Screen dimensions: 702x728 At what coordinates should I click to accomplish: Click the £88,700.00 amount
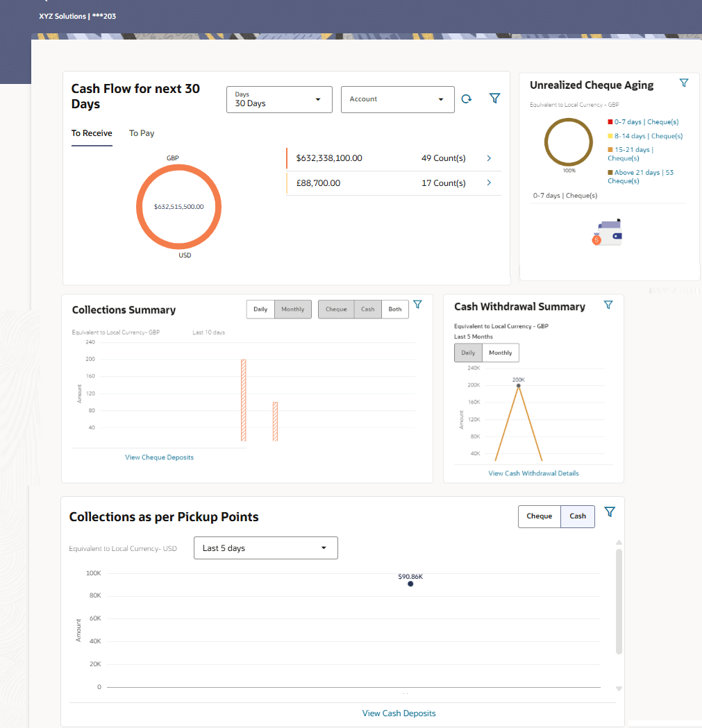318,183
